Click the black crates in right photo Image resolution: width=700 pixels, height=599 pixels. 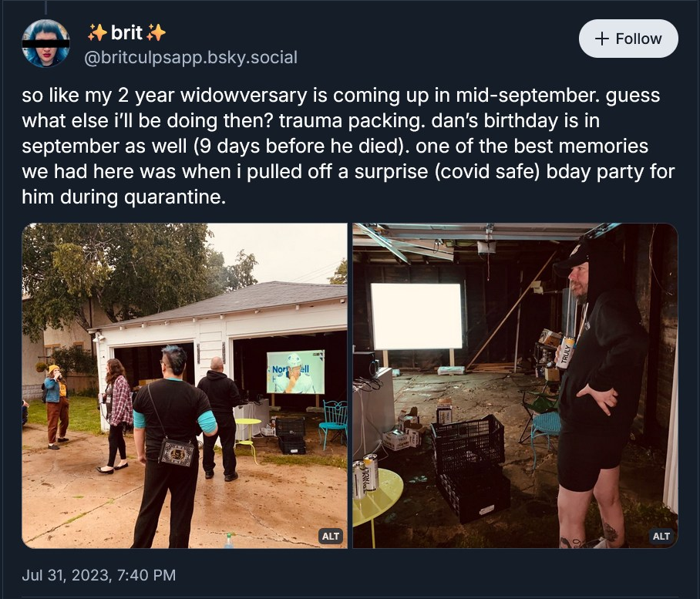[471, 466]
